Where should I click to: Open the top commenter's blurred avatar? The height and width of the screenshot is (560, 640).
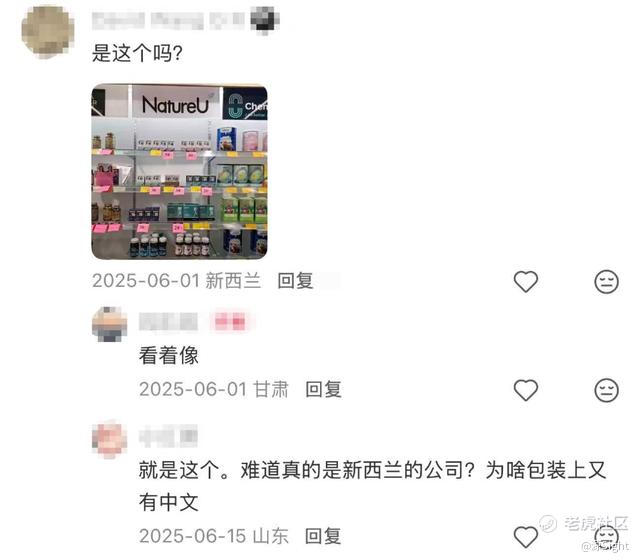[48, 32]
